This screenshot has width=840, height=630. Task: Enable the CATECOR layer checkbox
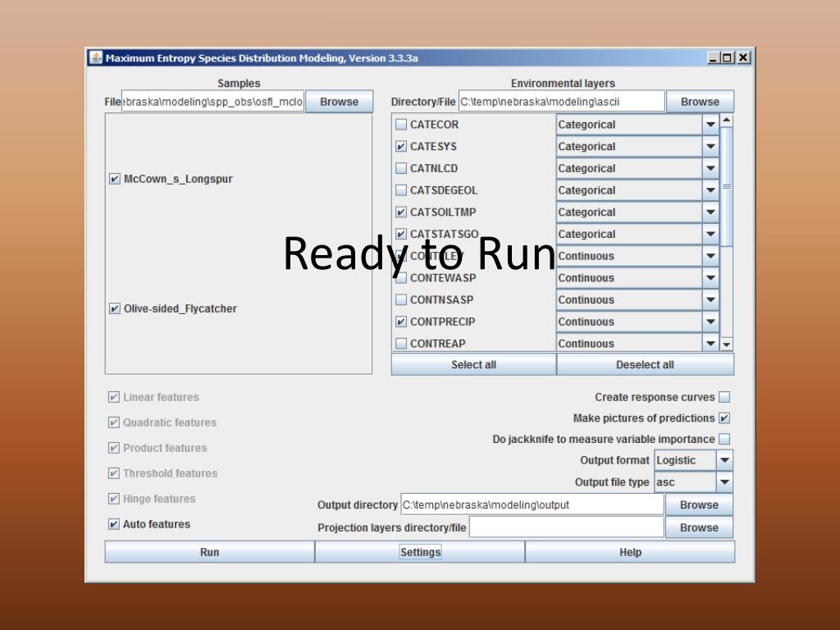click(400, 125)
